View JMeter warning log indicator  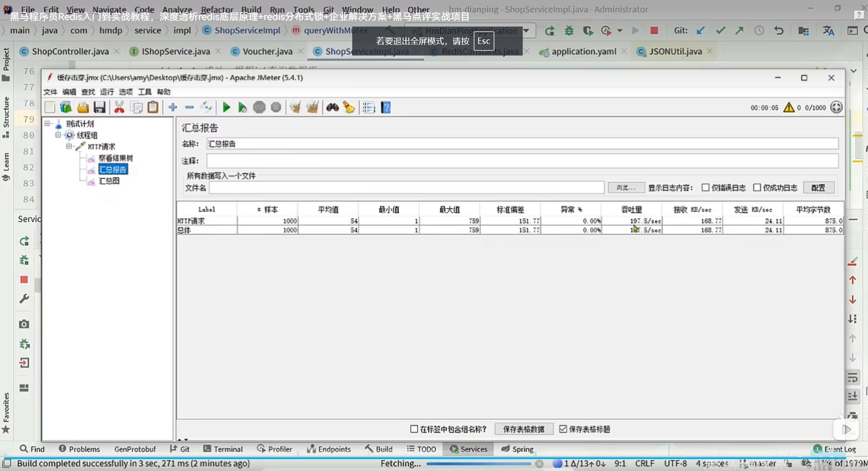(789, 108)
